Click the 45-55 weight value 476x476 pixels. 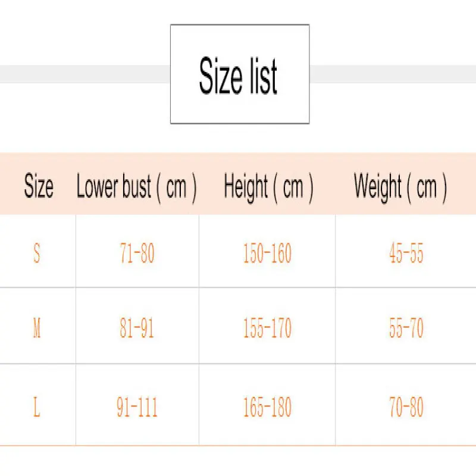point(406,254)
